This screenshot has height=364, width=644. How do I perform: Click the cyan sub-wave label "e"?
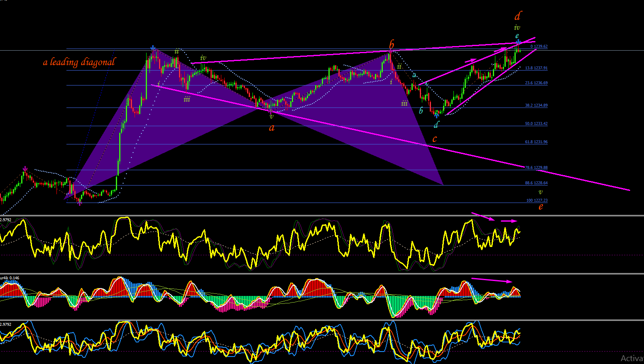[x=517, y=36]
